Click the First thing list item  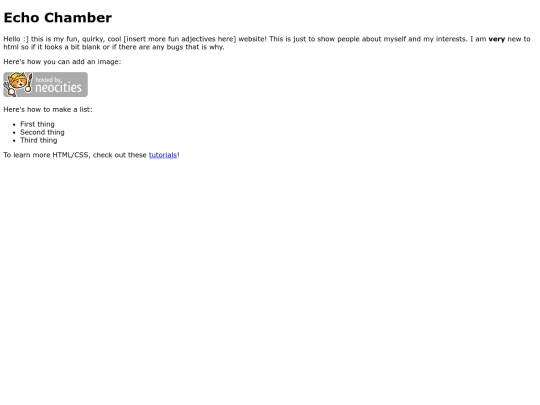(x=37, y=124)
